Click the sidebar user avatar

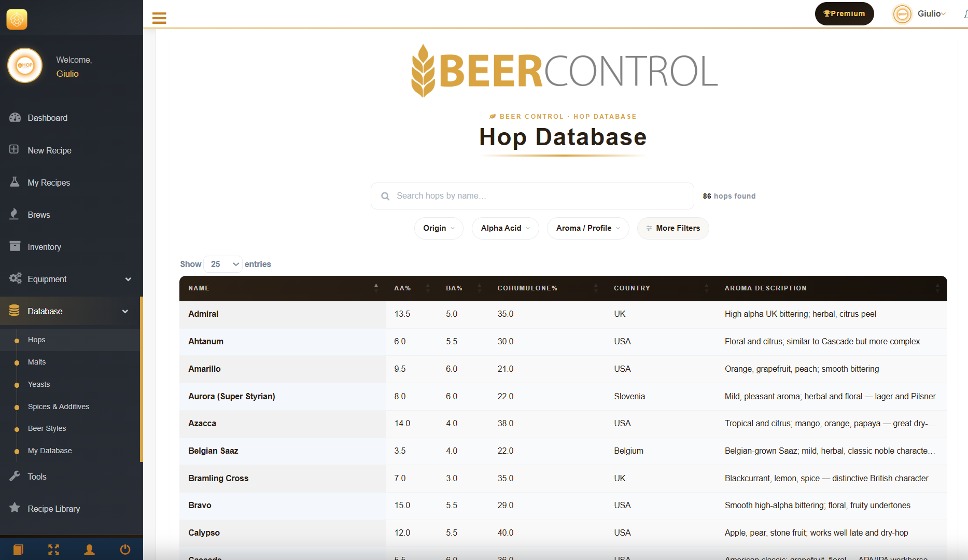25,65
